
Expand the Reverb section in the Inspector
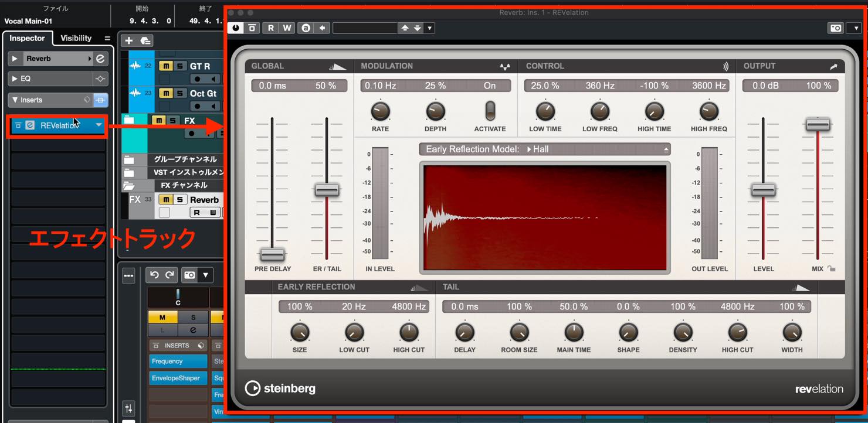pyautogui.click(x=15, y=59)
